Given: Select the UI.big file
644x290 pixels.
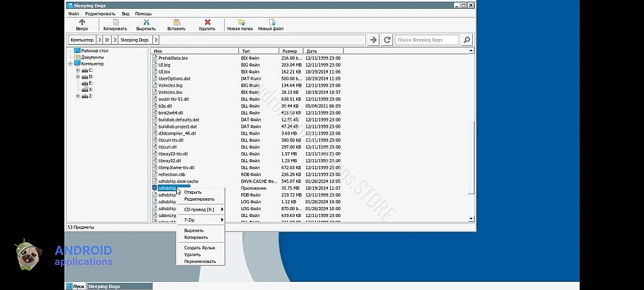Looking at the screenshot, I should point(164,65).
